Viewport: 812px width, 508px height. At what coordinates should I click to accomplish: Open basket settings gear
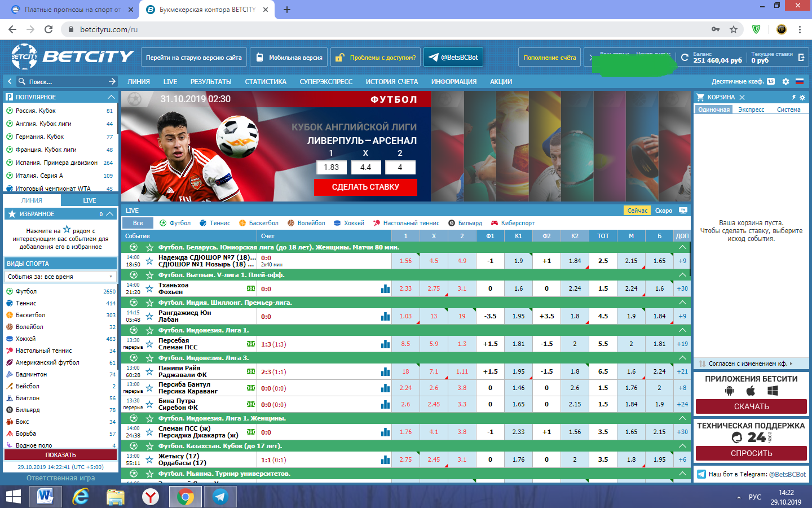pos(802,98)
